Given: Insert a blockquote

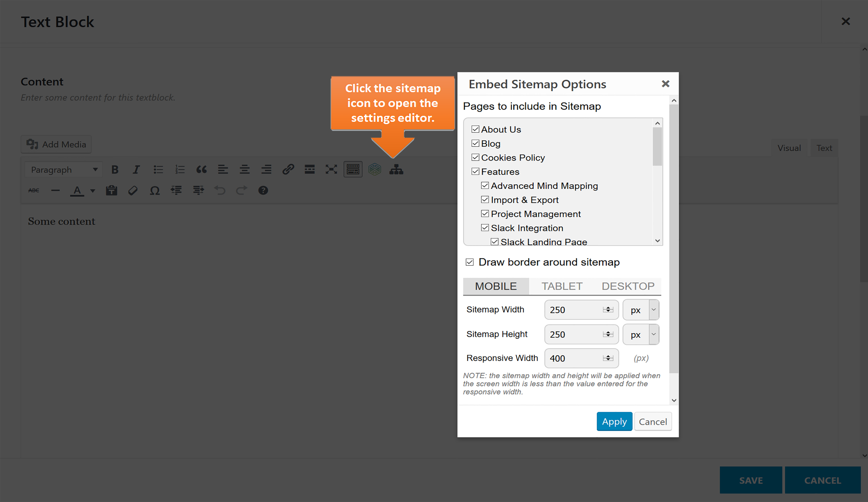Looking at the screenshot, I should point(202,170).
